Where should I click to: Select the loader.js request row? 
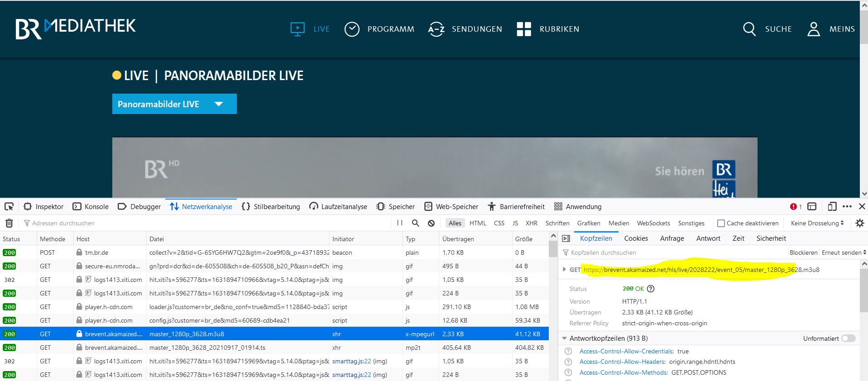coord(274,307)
